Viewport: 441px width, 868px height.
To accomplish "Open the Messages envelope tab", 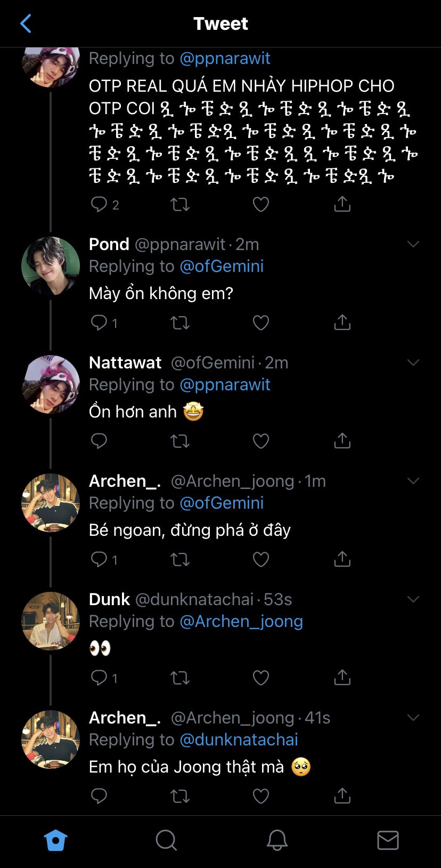I will coord(388,840).
